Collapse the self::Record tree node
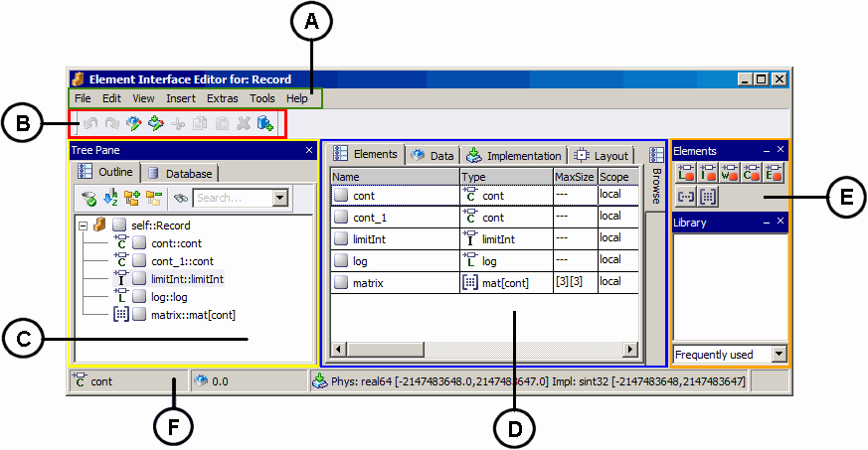The width and height of the screenshot is (868, 450). (x=84, y=225)
